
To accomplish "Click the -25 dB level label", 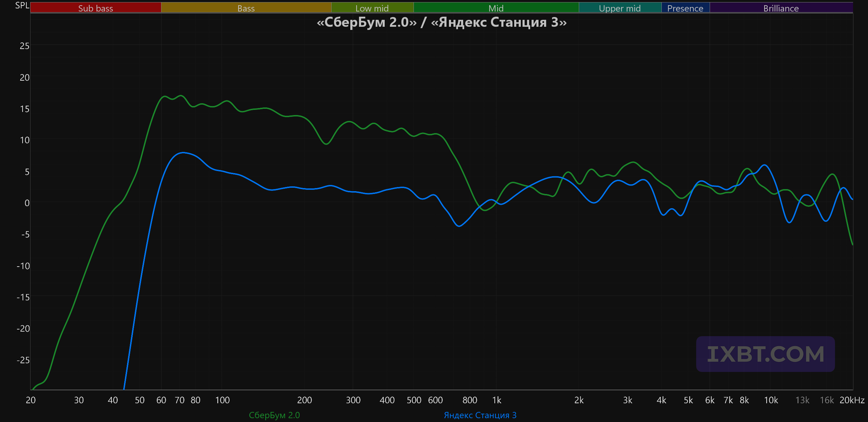I will 23,360.
